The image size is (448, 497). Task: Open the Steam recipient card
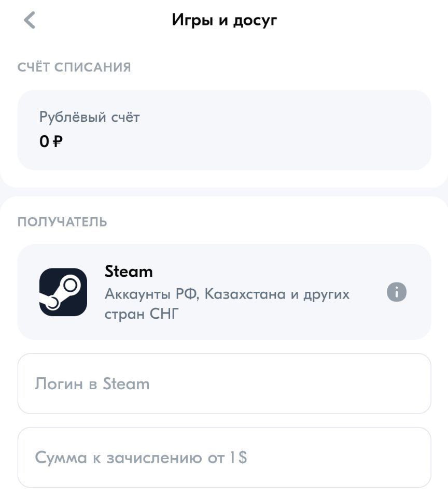tap(224, 292)
